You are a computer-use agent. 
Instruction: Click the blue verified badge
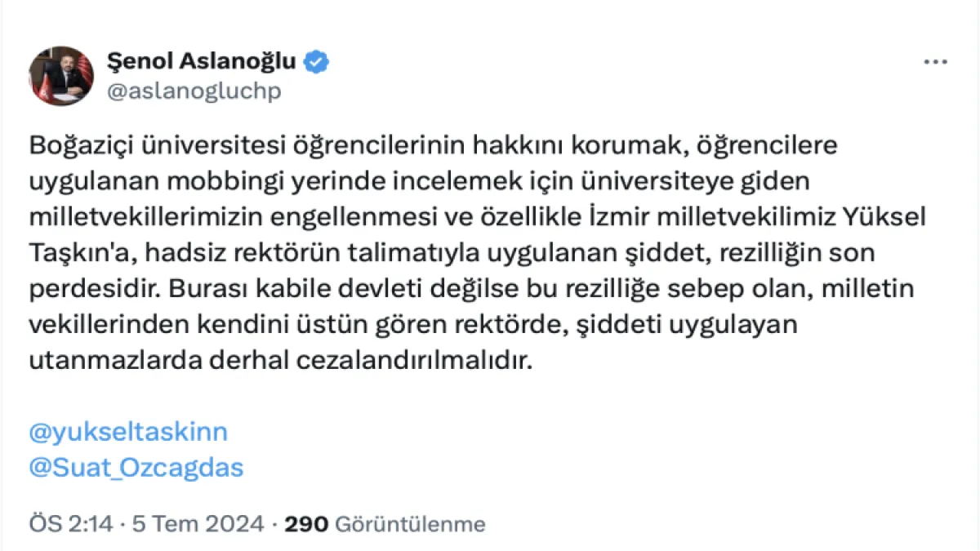click(x=317, y=61)
